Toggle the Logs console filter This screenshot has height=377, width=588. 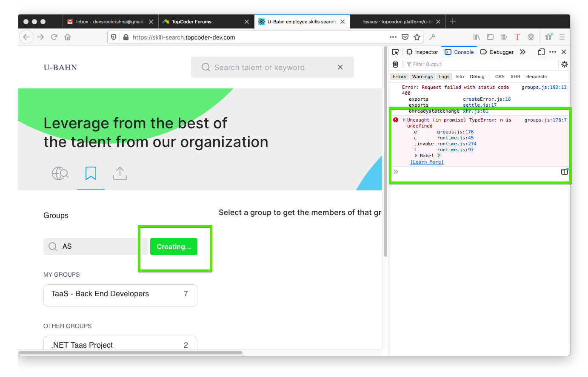click(444, 77)
